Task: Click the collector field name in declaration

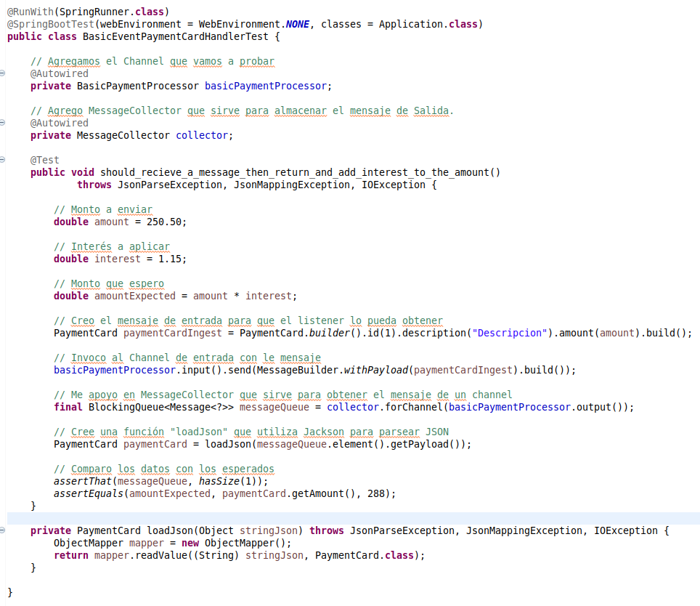Action: (x=202, y=135)
